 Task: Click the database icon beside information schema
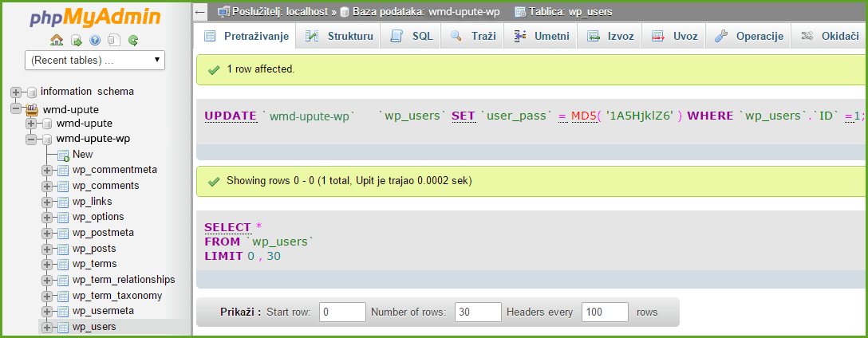[32, 92]
